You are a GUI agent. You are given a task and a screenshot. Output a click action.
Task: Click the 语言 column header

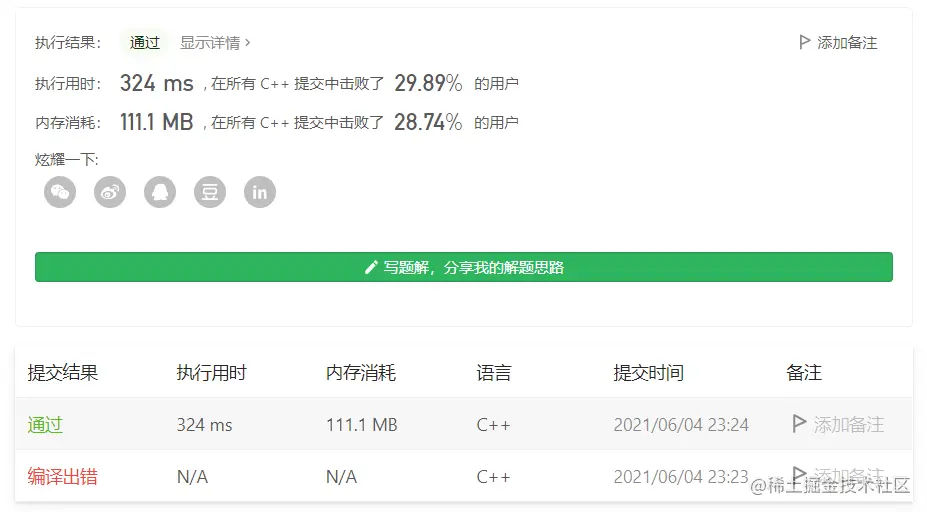pyautogui.click(x=494, y=373)
